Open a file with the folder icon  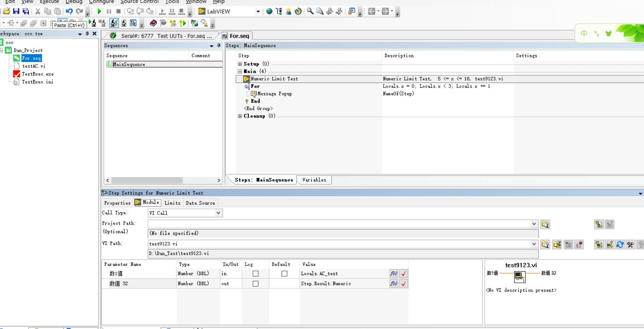coord(6,11)
